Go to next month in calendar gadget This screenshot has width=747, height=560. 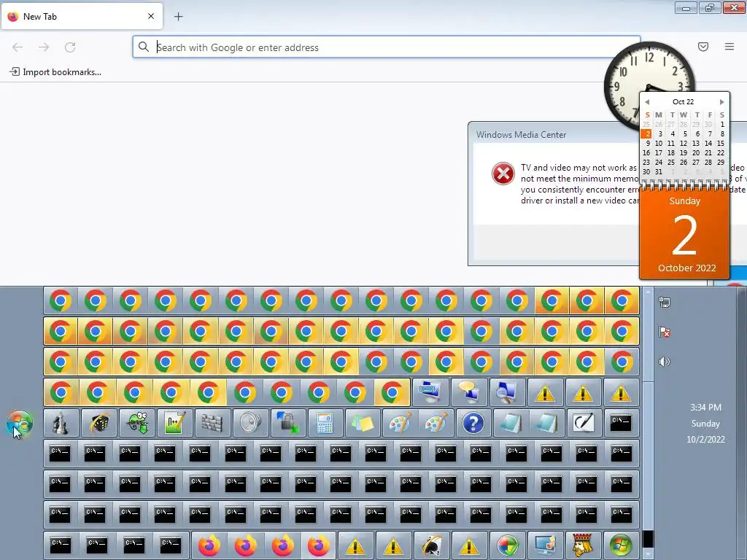point(721,102)
